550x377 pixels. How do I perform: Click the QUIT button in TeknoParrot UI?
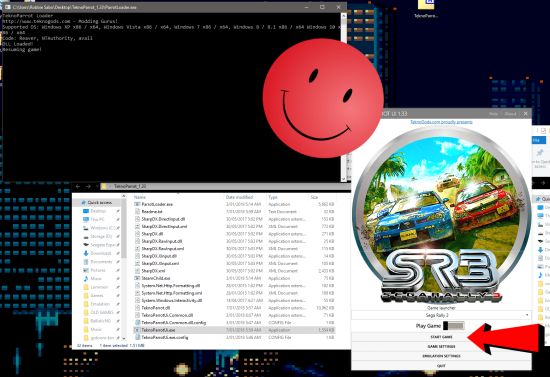(441, 365)
